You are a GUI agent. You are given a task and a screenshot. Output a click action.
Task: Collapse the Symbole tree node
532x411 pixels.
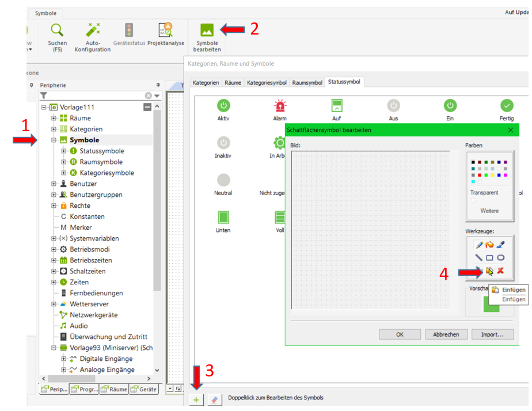tap(54, 140)
